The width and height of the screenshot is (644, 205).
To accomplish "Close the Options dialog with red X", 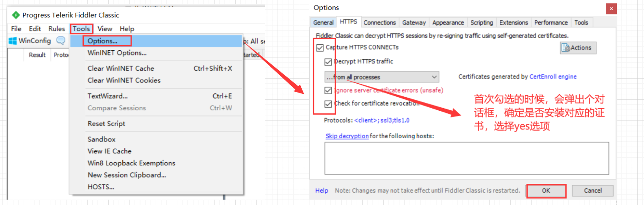I will pos(611,8).
